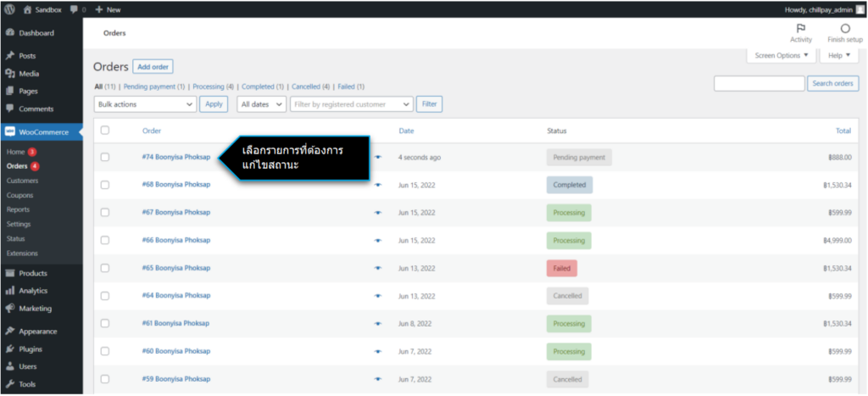Filter by Pending payment (1) link
The width and height of the screenshot is (868, 396).
[x=154, y=87]
